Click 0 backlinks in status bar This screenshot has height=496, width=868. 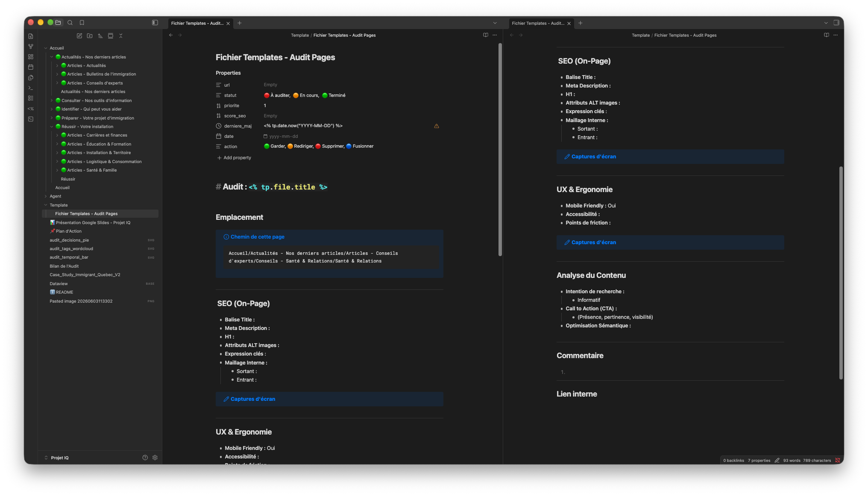[x=733, y=460]
